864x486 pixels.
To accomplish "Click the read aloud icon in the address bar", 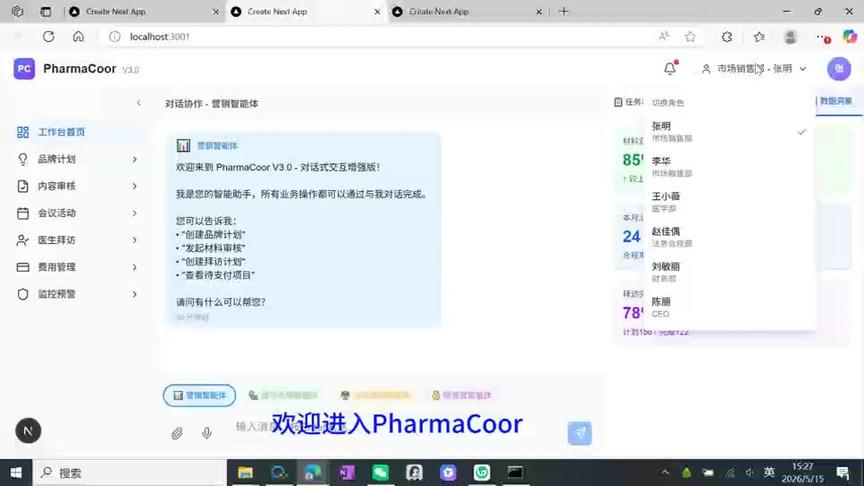I will point(664,36).
